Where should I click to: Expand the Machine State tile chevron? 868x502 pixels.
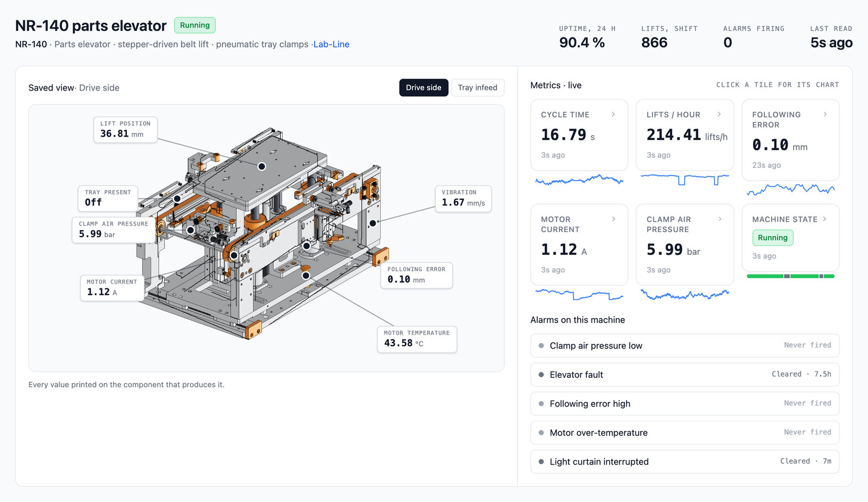[825, 219]
